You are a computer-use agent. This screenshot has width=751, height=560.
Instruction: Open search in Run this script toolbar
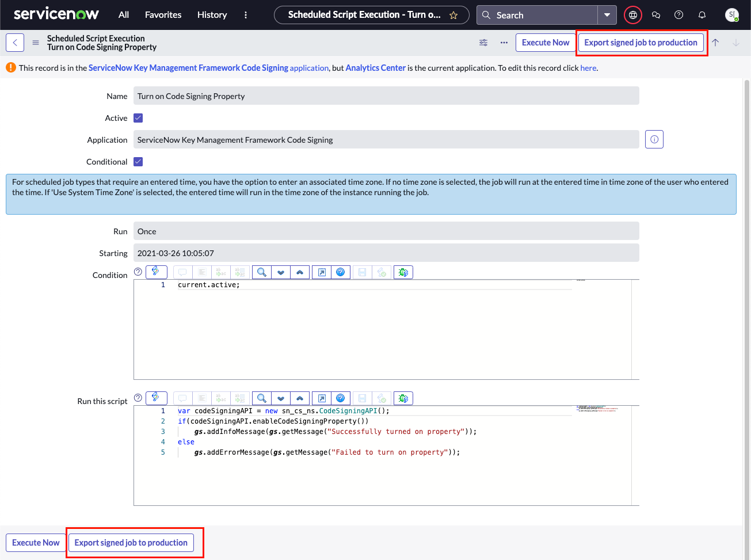[262, 398]
